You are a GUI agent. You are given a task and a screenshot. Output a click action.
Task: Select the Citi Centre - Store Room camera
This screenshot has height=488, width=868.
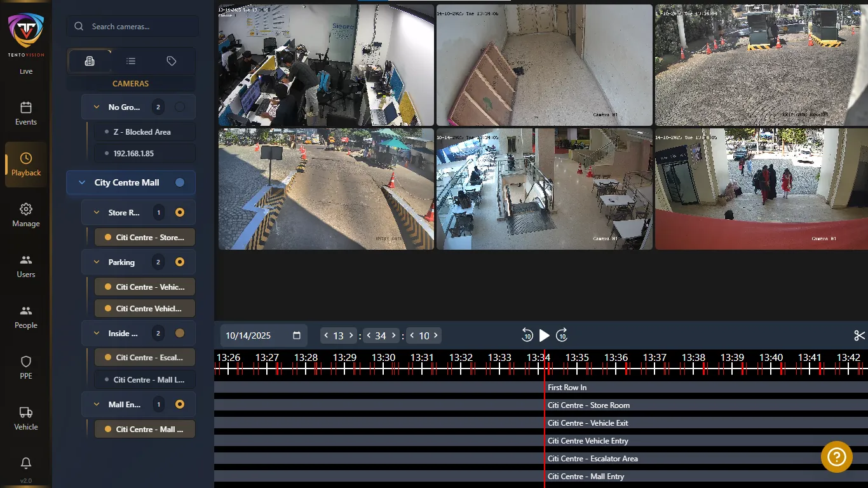[144, 236]
